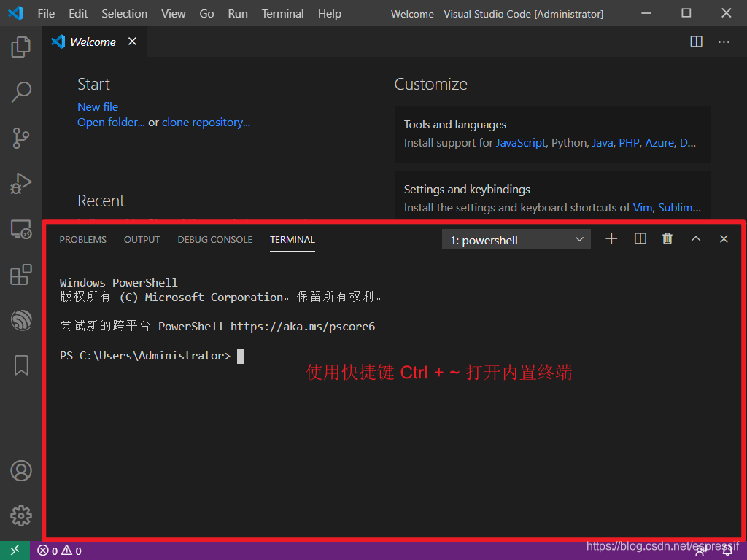
Task: Click the remote window indicator in status bar
Action: click(x=15, y=551)
